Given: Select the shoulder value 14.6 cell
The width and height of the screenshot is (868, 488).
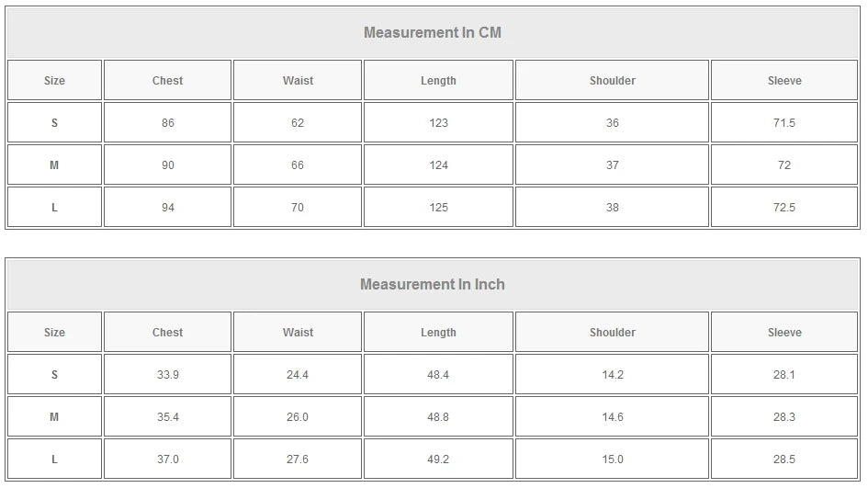Looking at the screenshot, I should [612, 417].
